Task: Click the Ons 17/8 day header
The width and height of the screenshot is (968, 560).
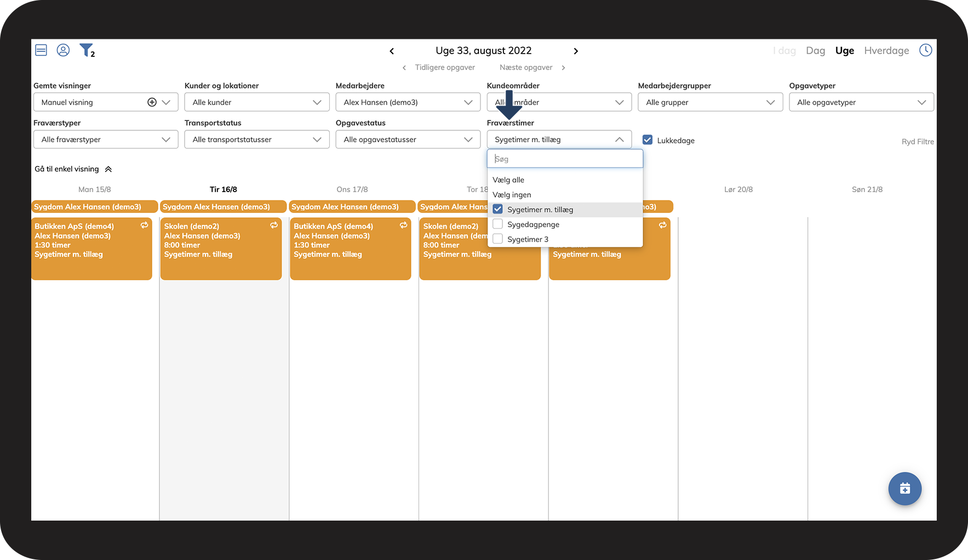Action: (352, 189)
